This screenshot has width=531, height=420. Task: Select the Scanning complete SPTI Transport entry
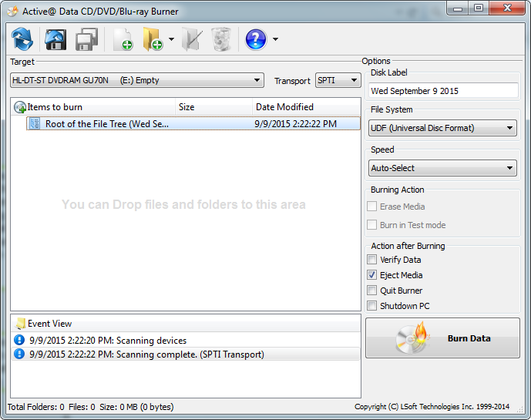[186, 354]
